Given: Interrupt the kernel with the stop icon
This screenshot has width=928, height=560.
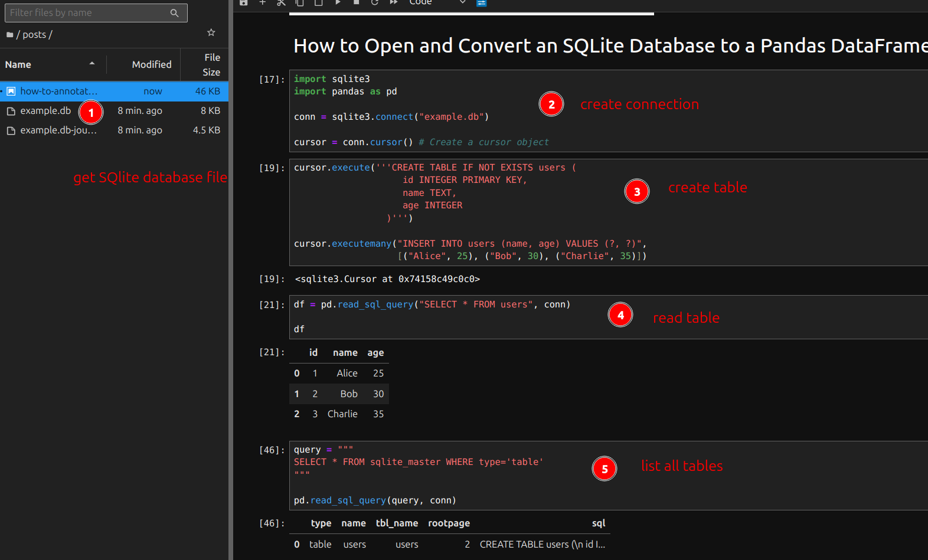Looking at the screenshot, I should (x=356, y=2).
